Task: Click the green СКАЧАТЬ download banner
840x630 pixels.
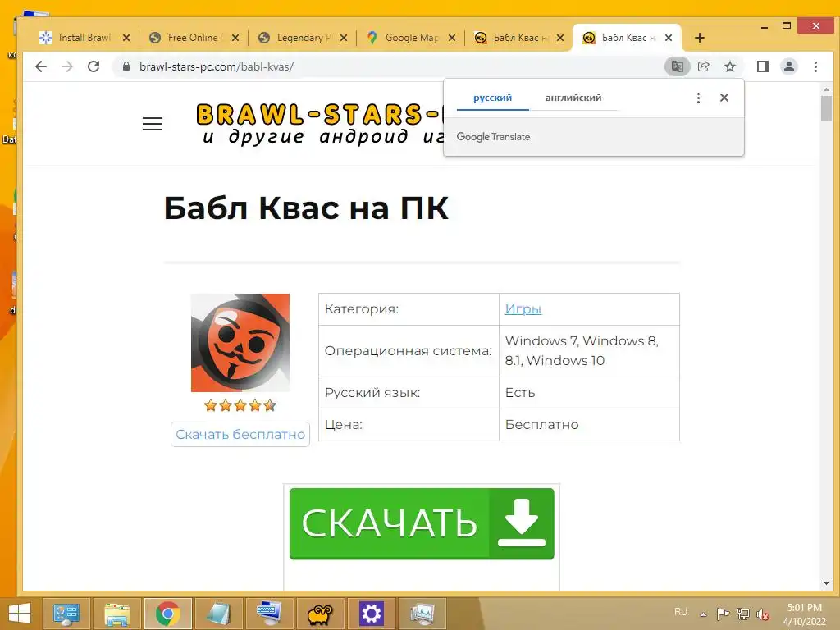Action: click(x=422, y=523)
